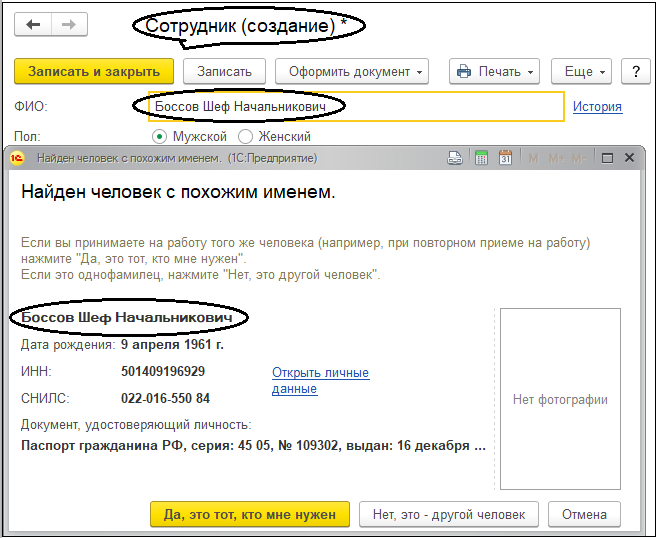Open the calendar icon in dialog title bar

click(x=505, y=158)
